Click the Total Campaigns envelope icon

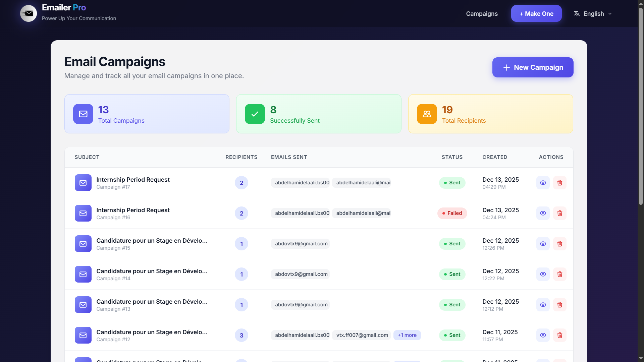point(83,114)
